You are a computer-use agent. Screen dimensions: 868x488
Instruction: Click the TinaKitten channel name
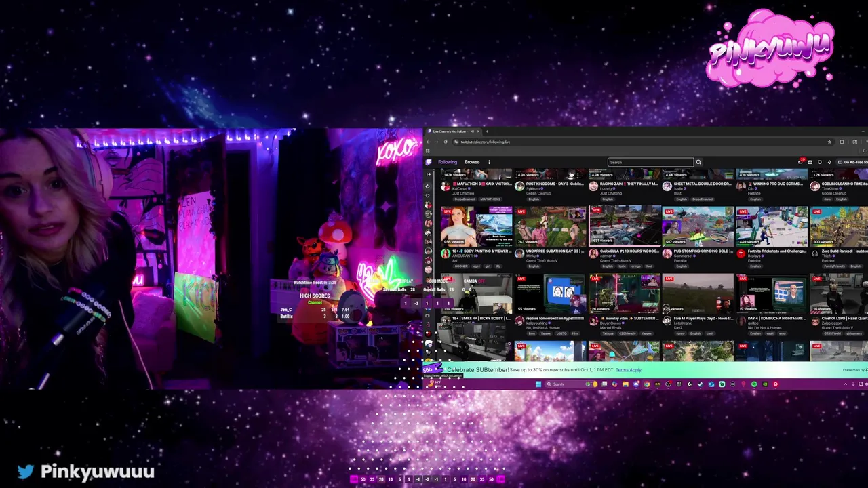[x=831, y=188]
